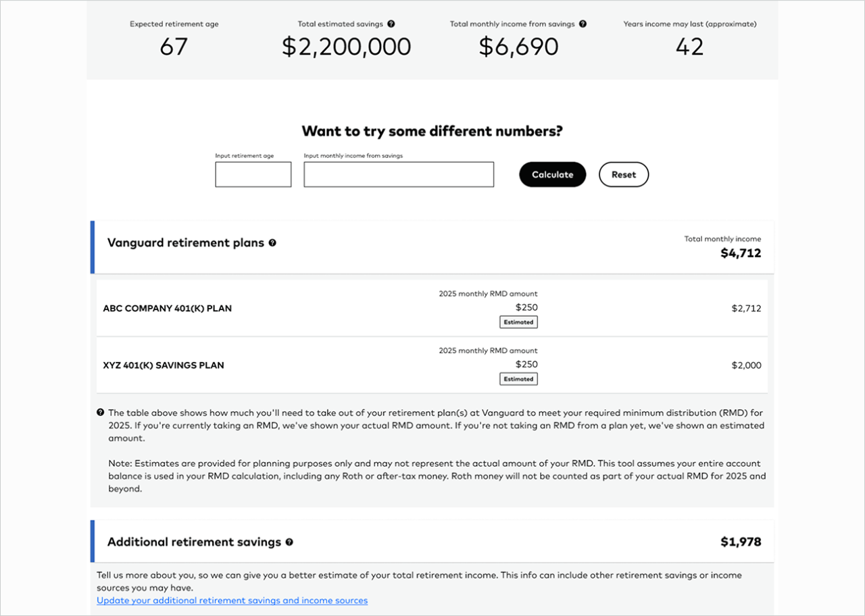Click the $4,712 total monthly income value
The image size is (865, 616).
pyautogui.click(x=741, y=253)
